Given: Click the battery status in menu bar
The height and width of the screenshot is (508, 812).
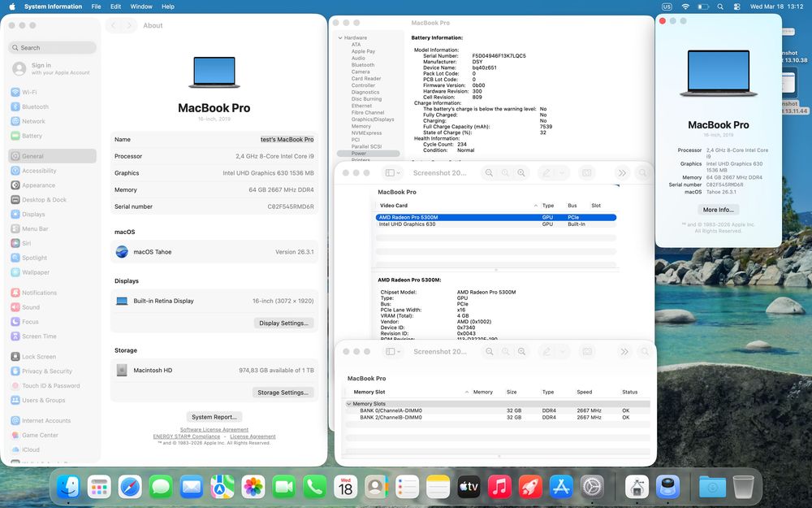Looking at the screenshot, I should (702, 7).
